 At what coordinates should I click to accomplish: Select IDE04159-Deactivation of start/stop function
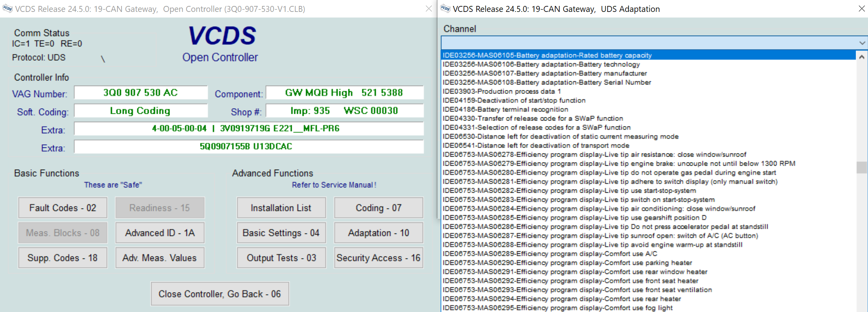[x=649, y=100]
